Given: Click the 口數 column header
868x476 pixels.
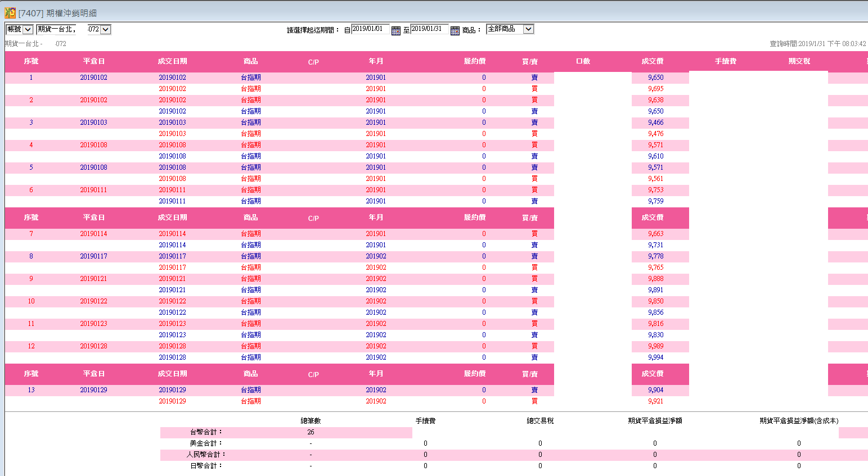Looking at the screenshot, I should click(x=583, y=61).
